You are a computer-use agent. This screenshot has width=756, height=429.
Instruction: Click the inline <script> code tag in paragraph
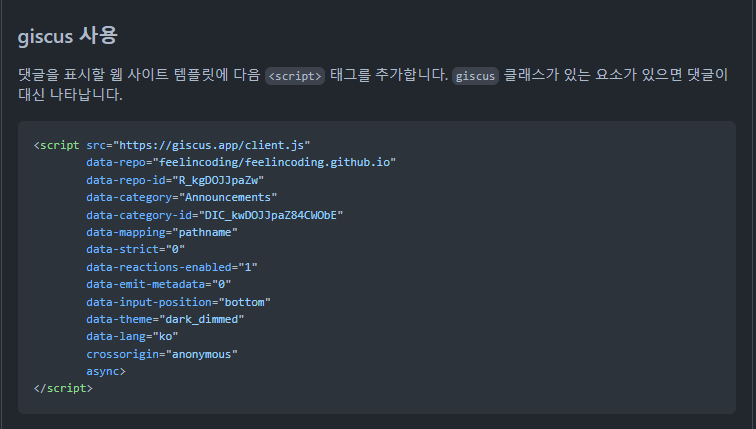pos(295,76)
